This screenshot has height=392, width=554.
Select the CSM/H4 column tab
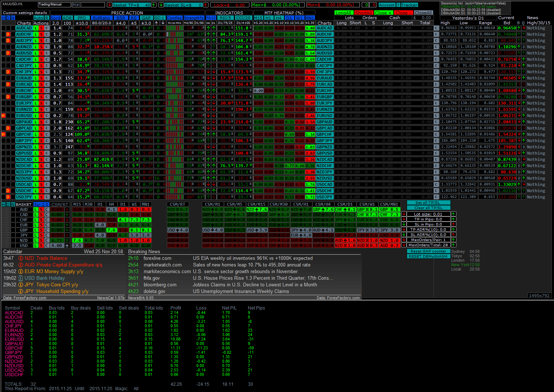tap(323, 204)
